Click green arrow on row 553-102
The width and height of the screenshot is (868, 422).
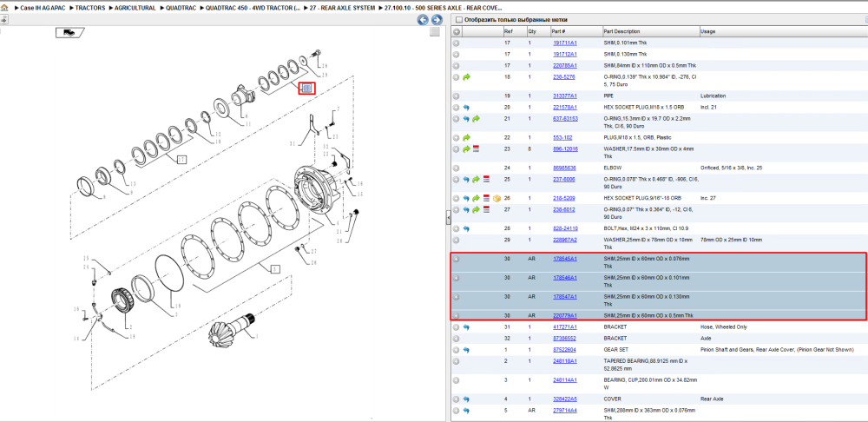(x=467, y=137)
